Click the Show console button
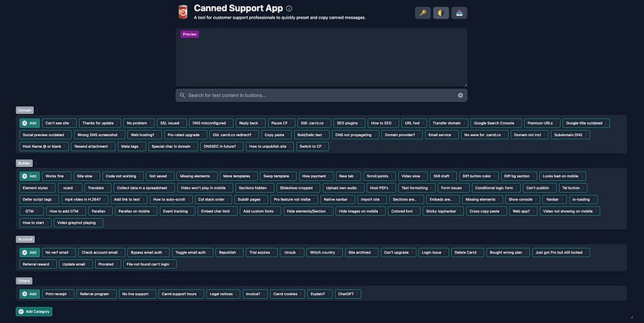This screenshot has height=323, width=644. [523, 199]
